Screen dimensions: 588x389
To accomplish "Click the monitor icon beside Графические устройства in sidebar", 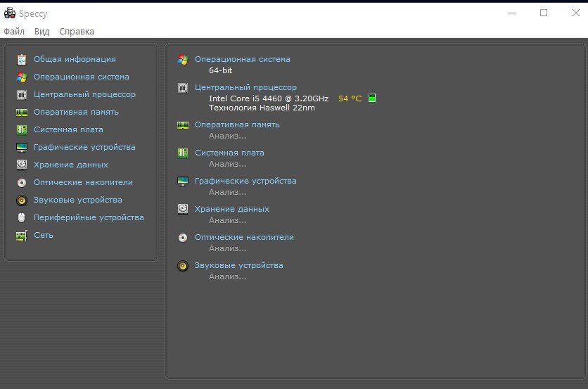I will 22,148.
